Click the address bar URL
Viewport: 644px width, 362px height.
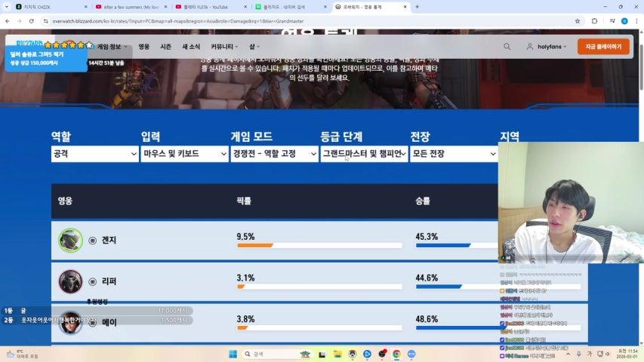point(178,21)
